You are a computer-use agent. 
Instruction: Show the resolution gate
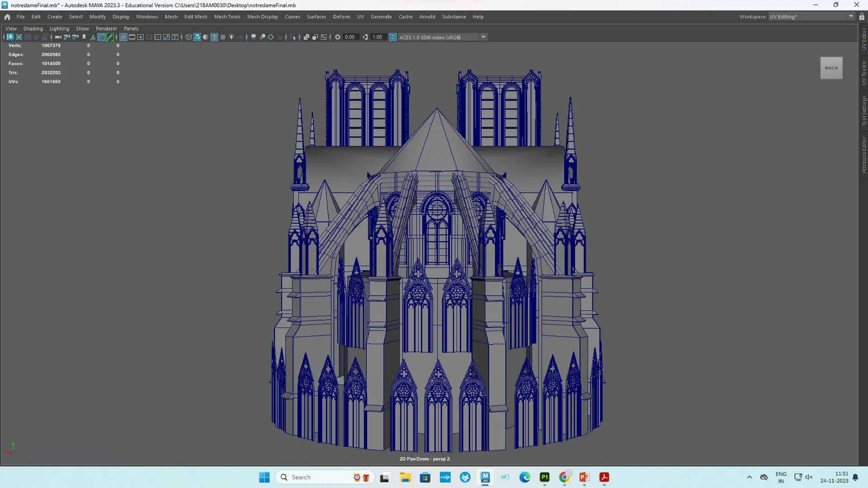141,37
